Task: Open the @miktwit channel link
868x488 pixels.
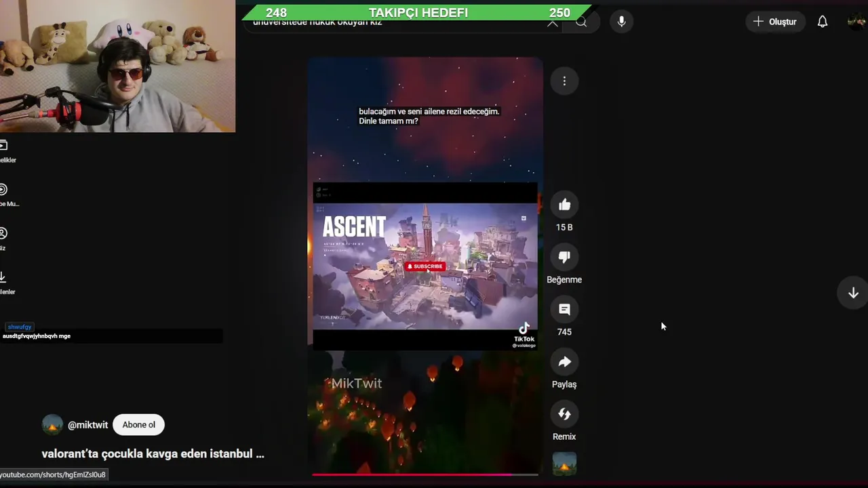Action: 87,425
